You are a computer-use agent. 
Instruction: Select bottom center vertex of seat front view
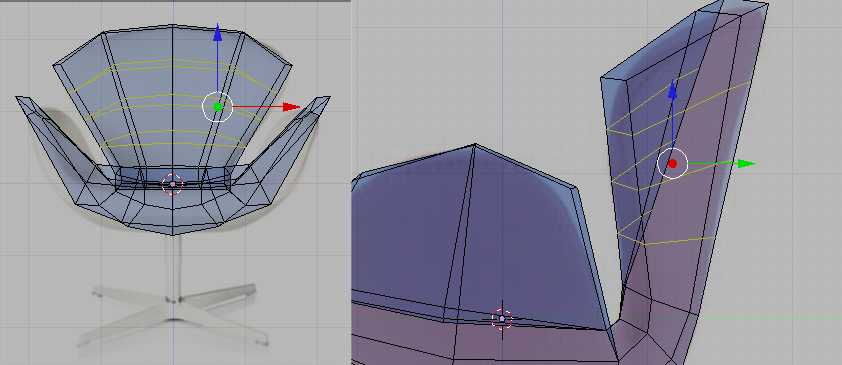(172, 235)
